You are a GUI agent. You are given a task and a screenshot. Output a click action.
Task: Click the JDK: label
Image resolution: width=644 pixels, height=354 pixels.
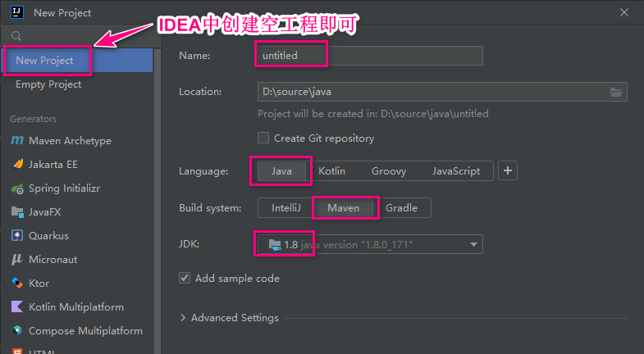click(190, 244)
